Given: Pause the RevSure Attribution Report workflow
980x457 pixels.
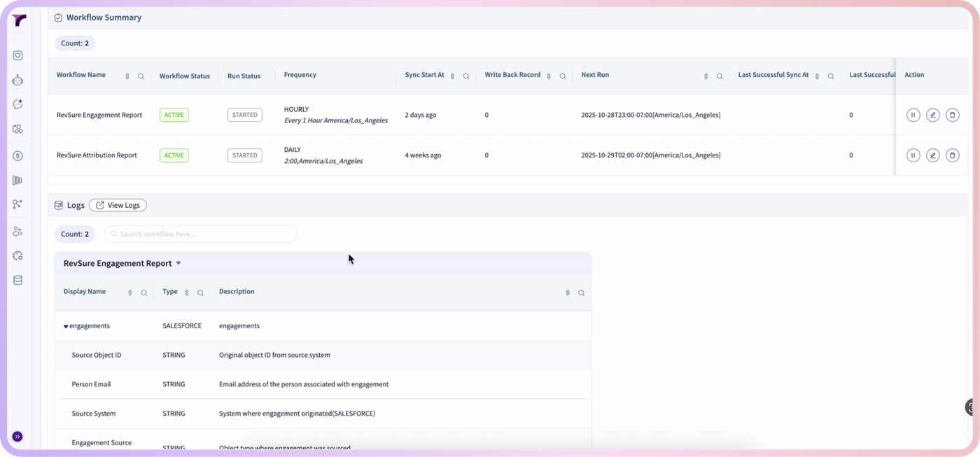Looking at the screenshot, I should (x=913, y=155).
